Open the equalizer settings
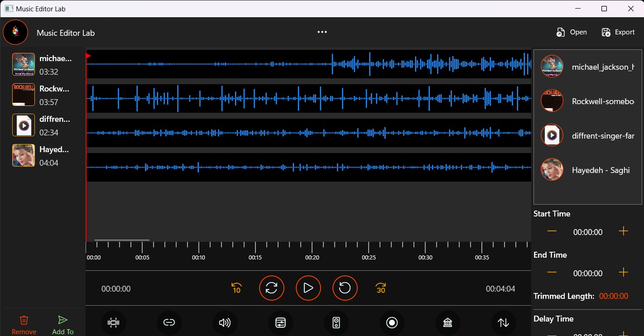This screenshot has width=644, height=336. [280, 322]
